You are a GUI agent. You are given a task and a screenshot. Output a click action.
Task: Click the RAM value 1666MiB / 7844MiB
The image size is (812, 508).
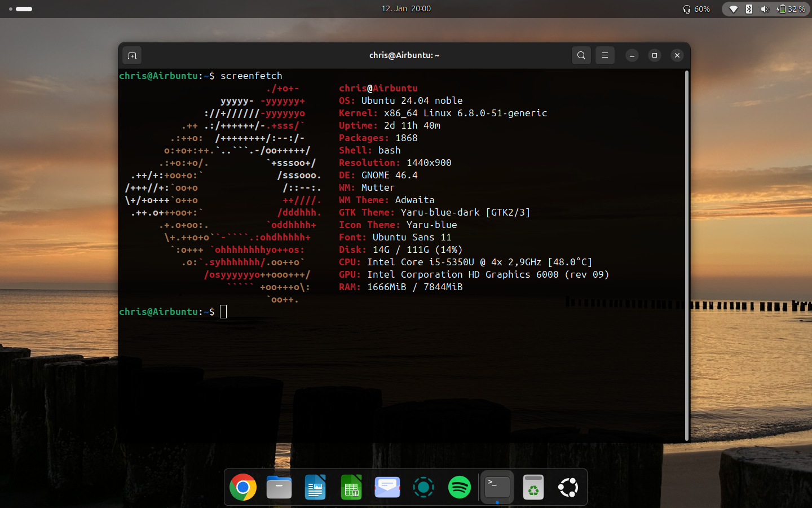[415, 287]
